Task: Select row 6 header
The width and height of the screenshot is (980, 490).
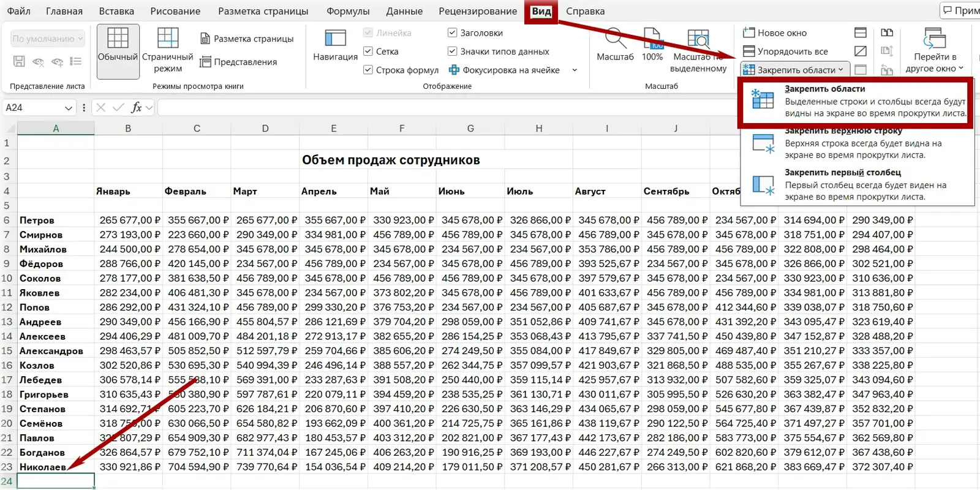Action: [7, 220]
